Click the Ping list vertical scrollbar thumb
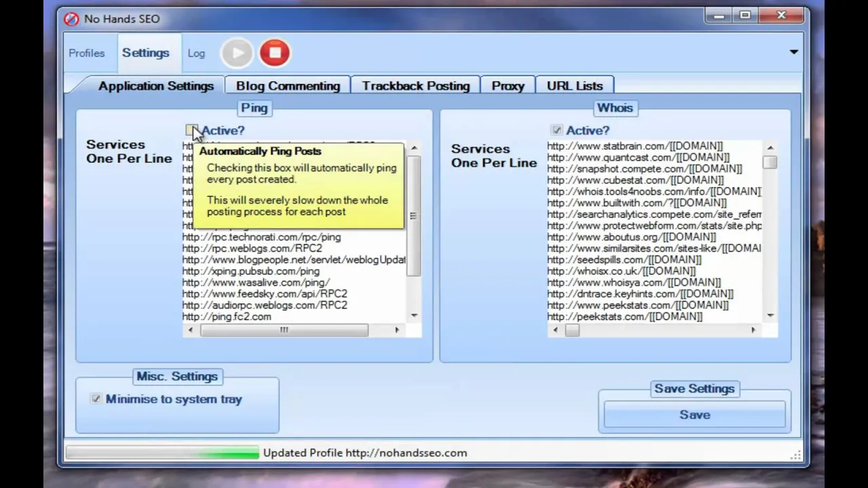Viewport: 868px width, 488px height. (x=414, y=216)
